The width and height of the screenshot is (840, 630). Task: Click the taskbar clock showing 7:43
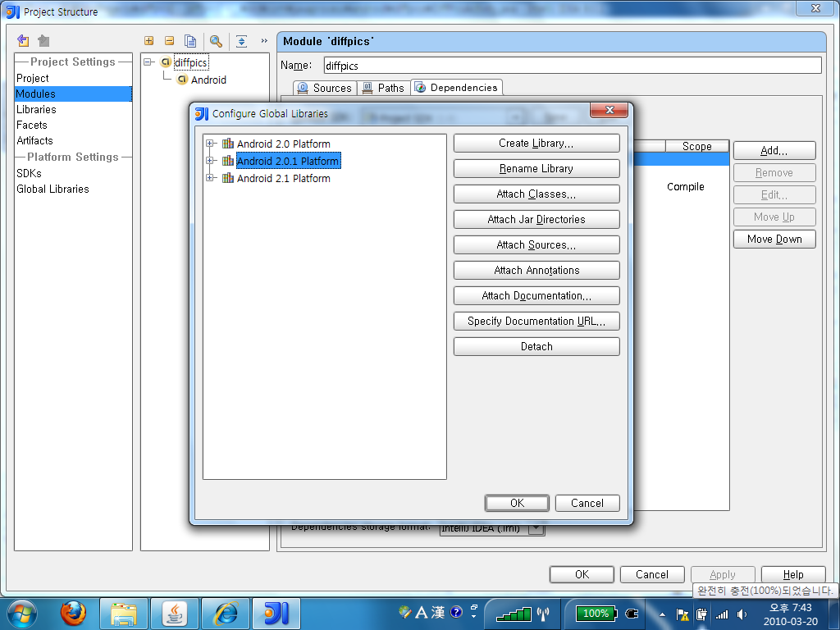point(791,614)
